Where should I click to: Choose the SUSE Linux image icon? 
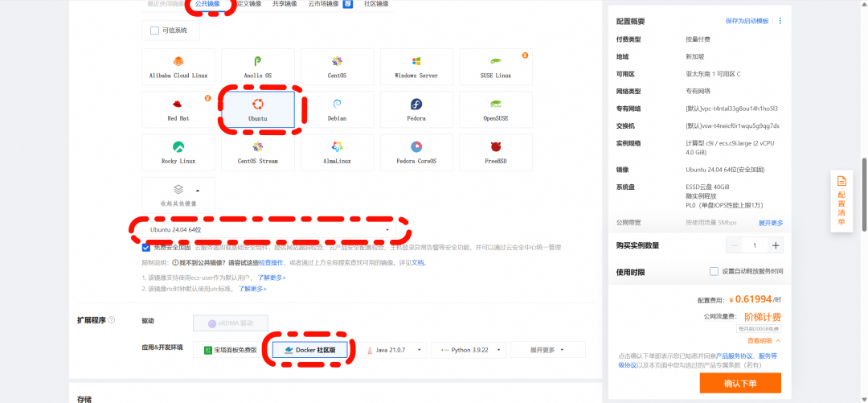pyautogui.click(x=495, y=61)
